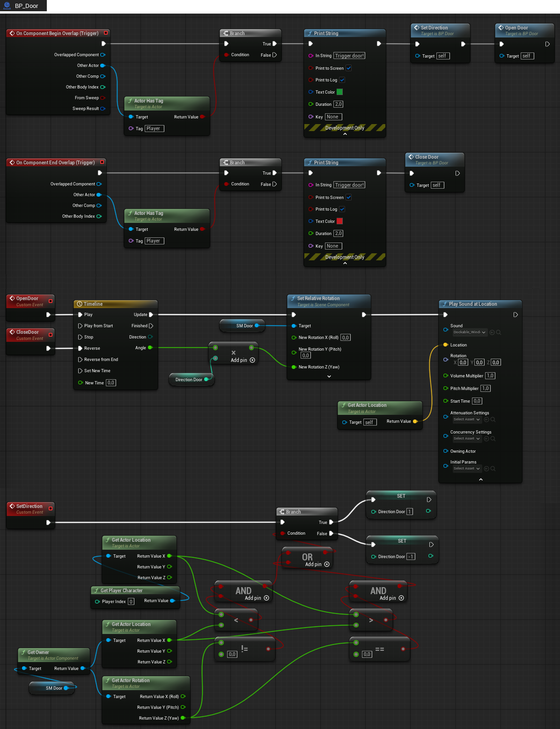The height and width of the screenshot is (729, 560).
Task: Click the magnifier browse icon beside the Sound asset
Action: click(499, 332)
